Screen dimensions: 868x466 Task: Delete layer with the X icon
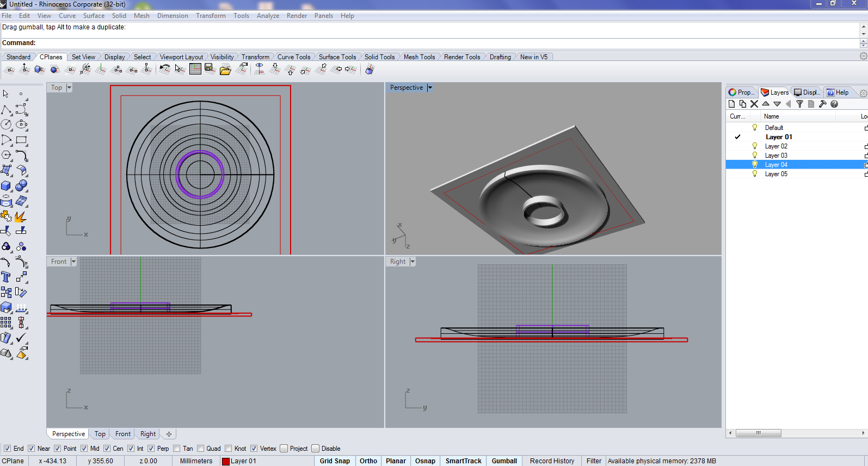coord(754,104)
